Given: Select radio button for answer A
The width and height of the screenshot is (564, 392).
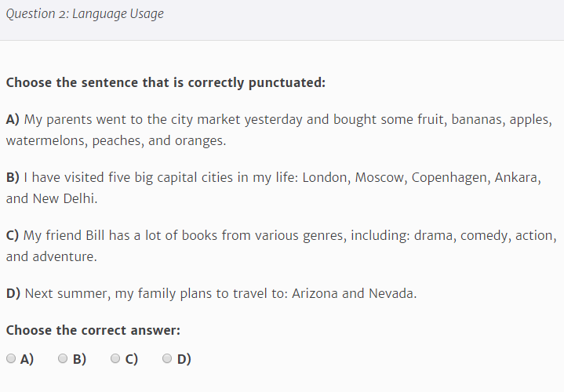Looking at the screenshot, I should coord(11,358).
